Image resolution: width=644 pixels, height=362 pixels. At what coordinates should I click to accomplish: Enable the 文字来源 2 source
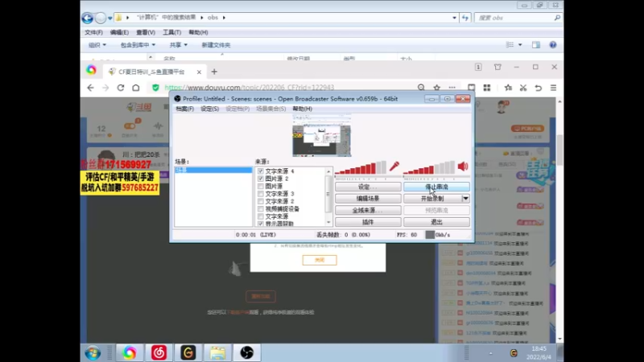pos(260,201)
